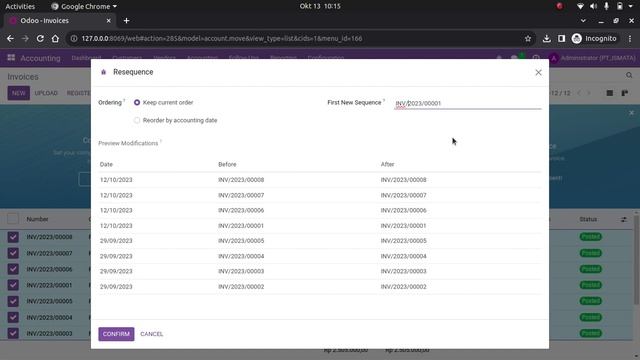Open the search icon in Invoices view
Screen dimensions: 640x360
click(629, 76)
